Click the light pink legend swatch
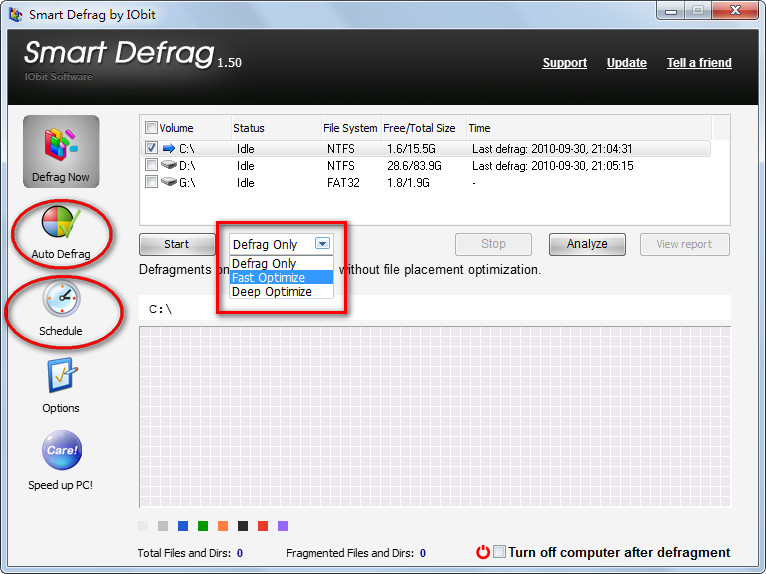 click(x=143, y=526)
